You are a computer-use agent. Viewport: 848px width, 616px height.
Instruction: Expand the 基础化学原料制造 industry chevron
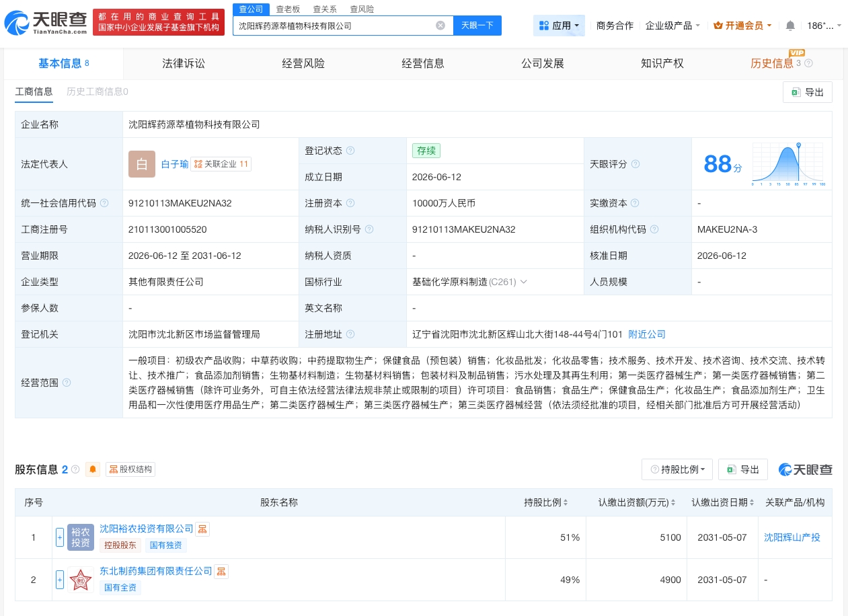coord(523,282)
